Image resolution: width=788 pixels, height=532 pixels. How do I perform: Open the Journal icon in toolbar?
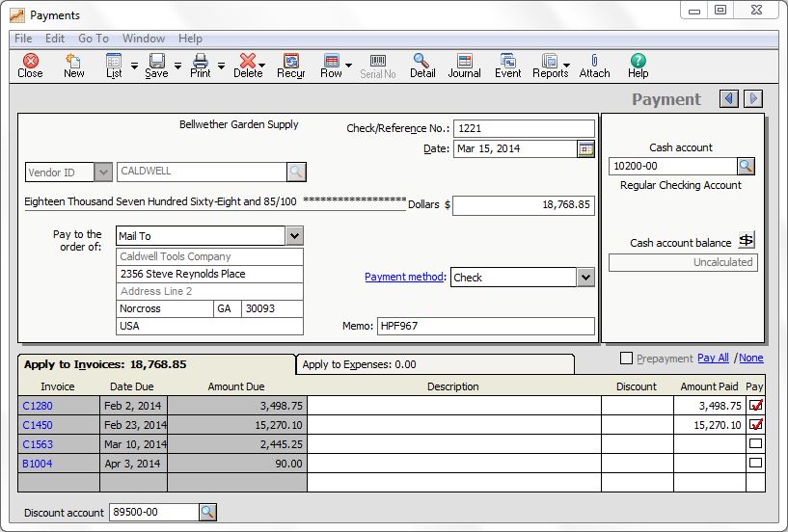464,66
